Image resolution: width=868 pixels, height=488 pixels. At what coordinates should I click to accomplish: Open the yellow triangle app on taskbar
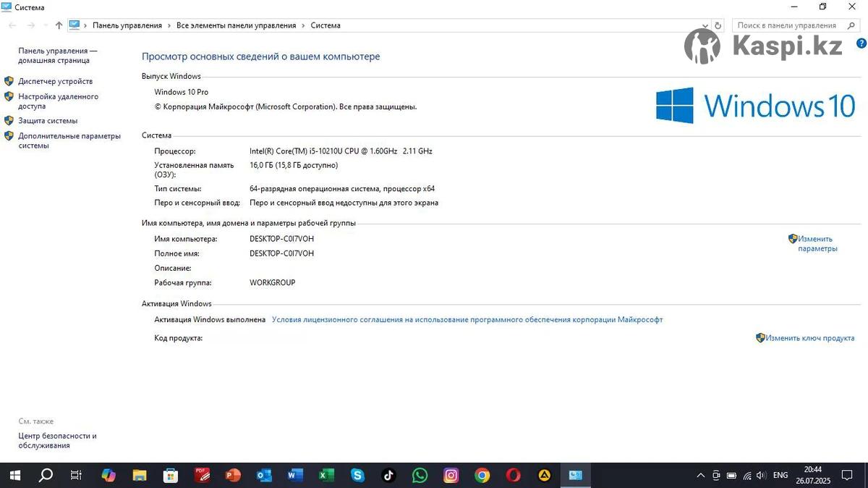click(x=545, y=476)
